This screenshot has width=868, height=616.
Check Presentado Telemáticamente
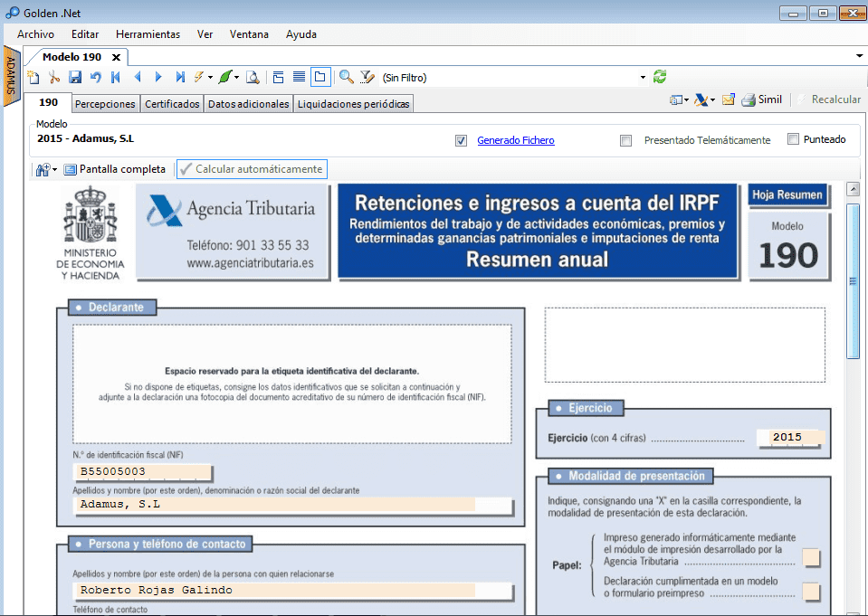[626, 140]
